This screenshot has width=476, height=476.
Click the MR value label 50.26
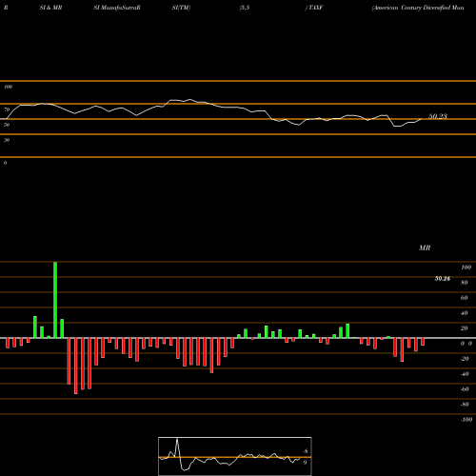(443, 279)
